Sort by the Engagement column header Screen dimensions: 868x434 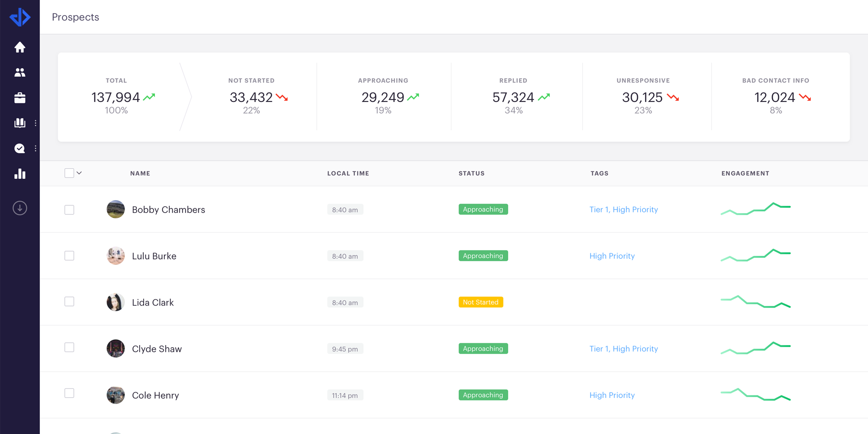[745, 173]
